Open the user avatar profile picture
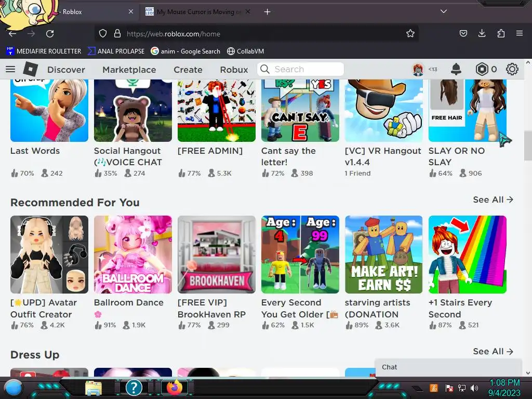 coord(418,69)
